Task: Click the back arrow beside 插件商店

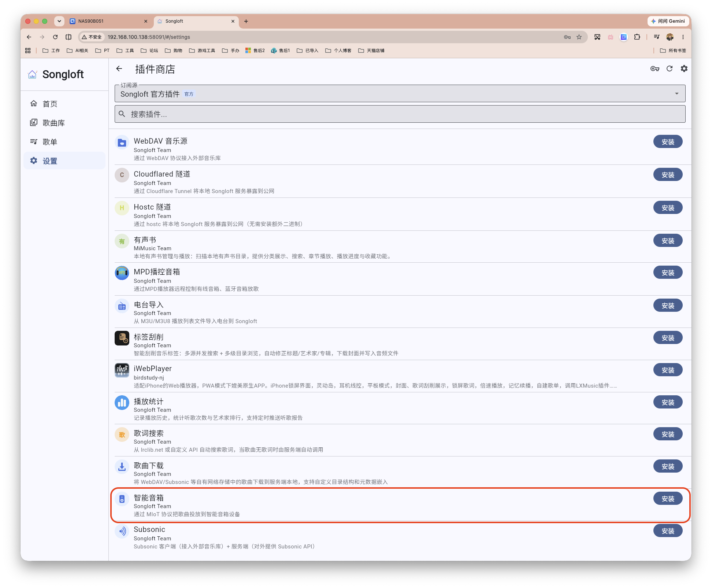Action: [119, 69]
